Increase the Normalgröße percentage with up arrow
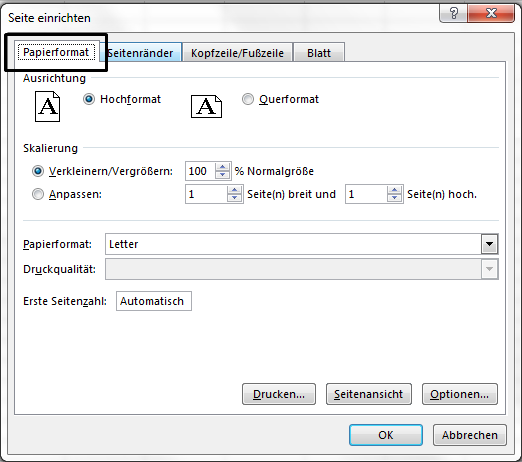Screen dimensions: 522x462 point(223,167)
